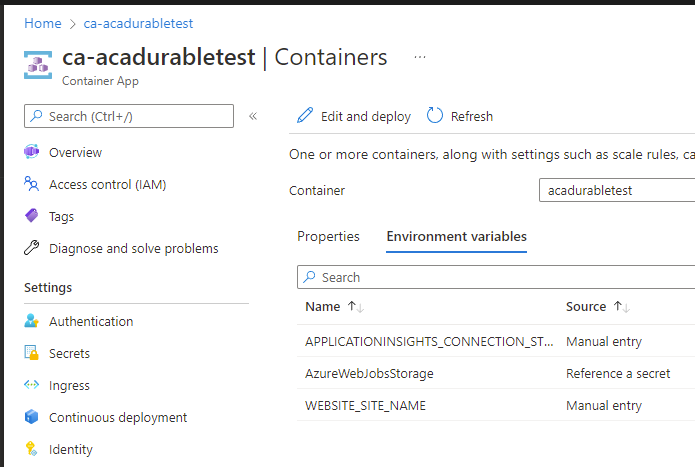
Task: Click Reference a secret source cell
Action: pos(618,374)
